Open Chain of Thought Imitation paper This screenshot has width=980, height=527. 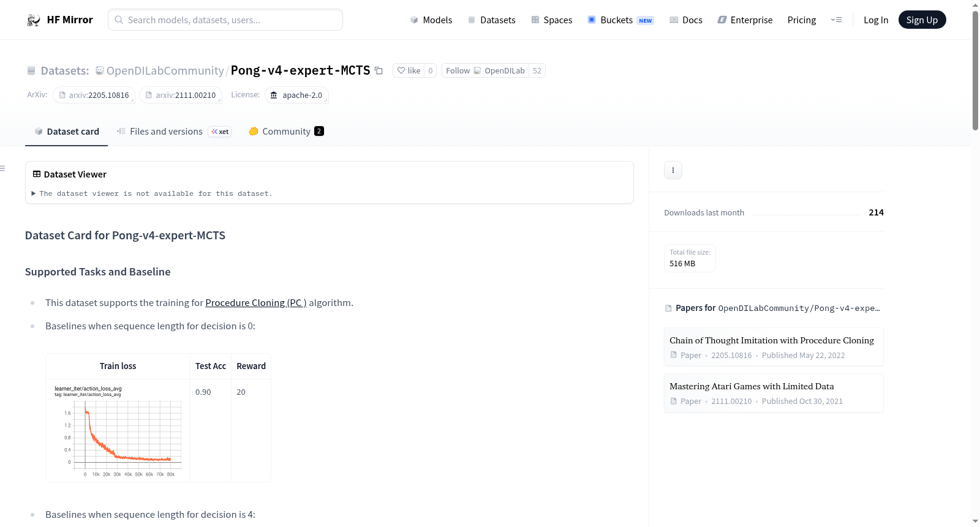point(774,347)
